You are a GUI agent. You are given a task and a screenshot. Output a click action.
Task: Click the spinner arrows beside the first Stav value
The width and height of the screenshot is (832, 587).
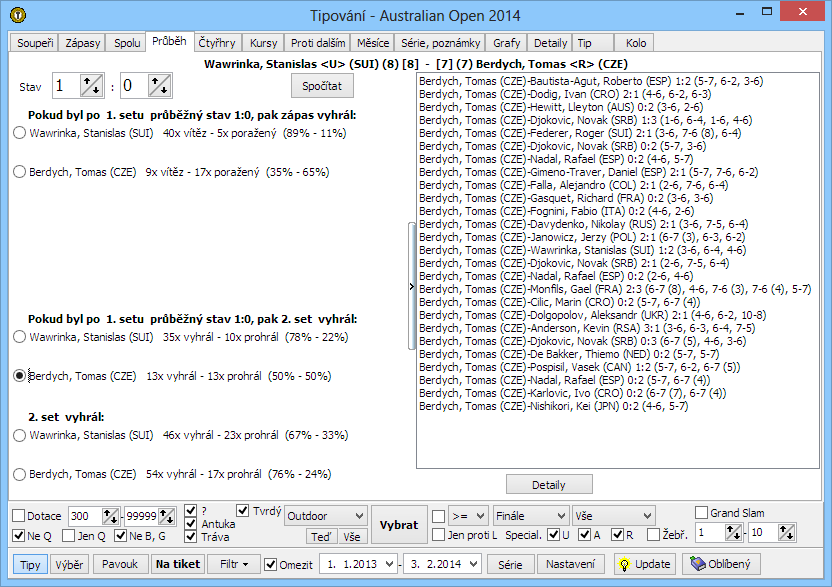pos(91,85)
